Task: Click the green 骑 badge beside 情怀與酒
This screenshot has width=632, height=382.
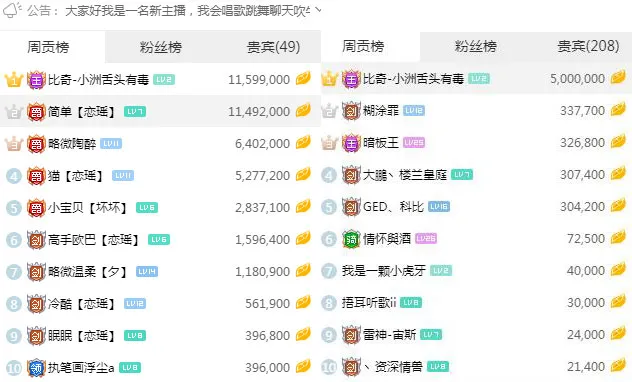Action: click(351, 239)
